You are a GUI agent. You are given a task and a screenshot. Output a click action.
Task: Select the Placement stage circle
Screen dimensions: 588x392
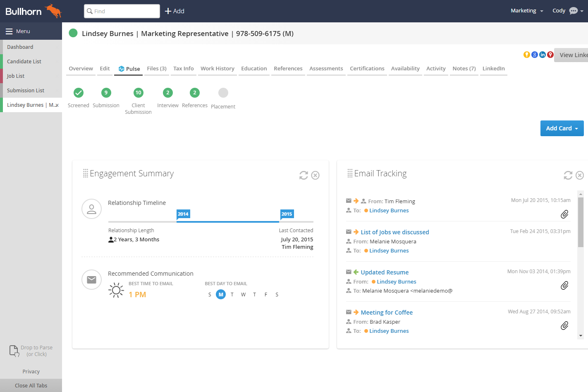pyautogui.click(x=223, y=93)
